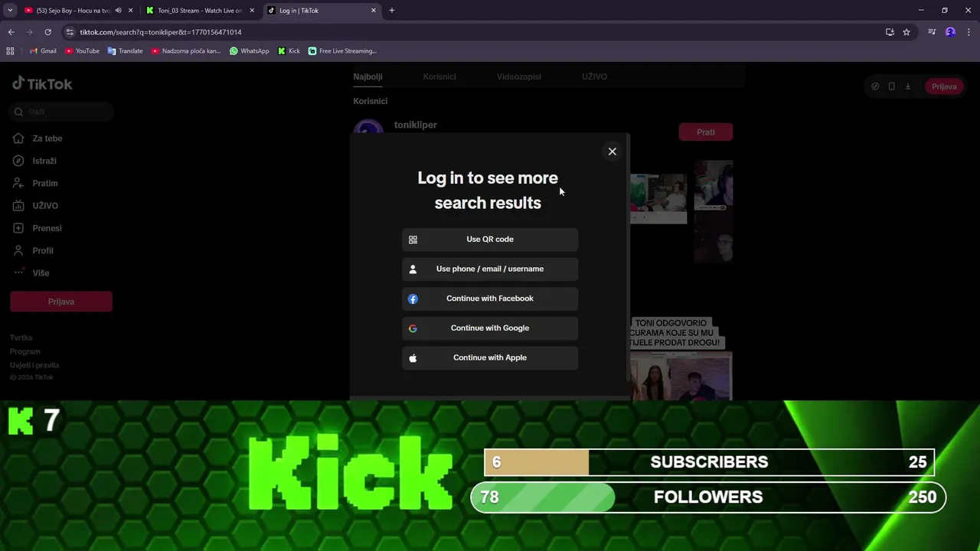This screenshot has width=980, height=551.
Task: Switch to Najbolji search tab
Action: click(x=367, y=77)
